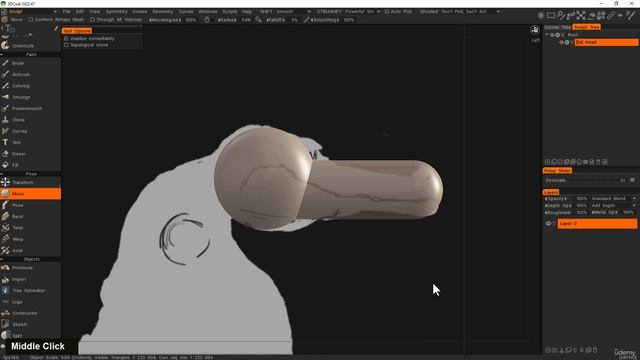Click the rectangle frame icon in top-right toolbar
This screenshot has height=360, width=640.
point(551,16)
